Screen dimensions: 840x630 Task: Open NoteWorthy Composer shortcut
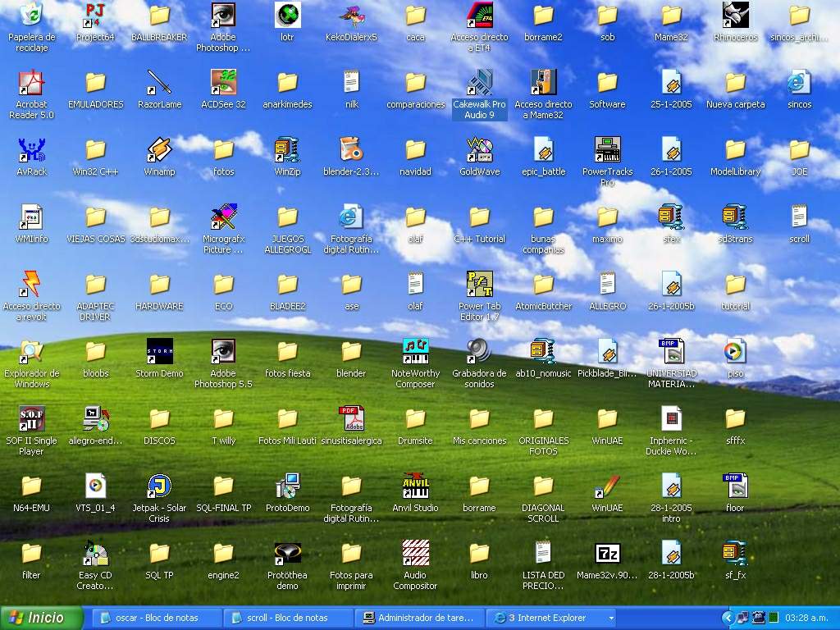pos(415,352)
